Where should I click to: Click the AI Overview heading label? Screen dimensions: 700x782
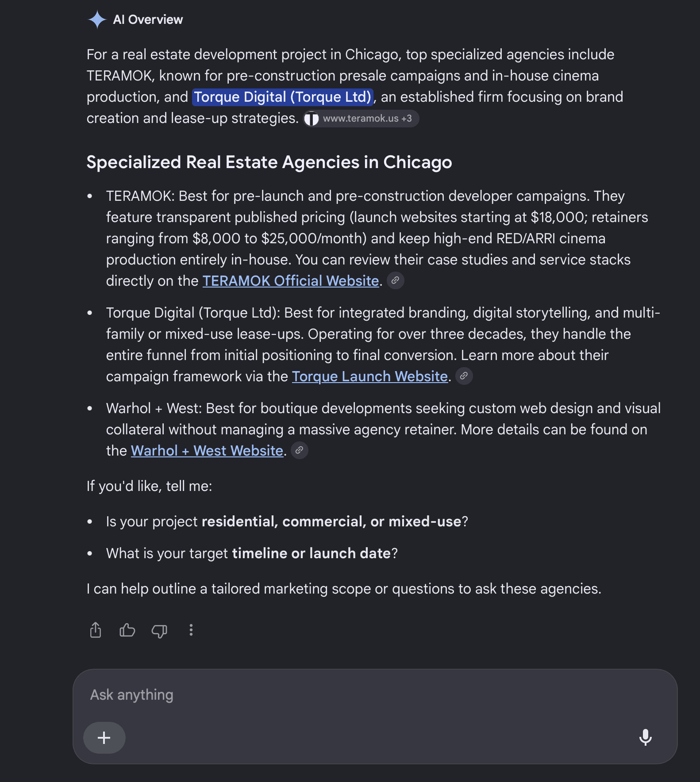tap(148, 20)
